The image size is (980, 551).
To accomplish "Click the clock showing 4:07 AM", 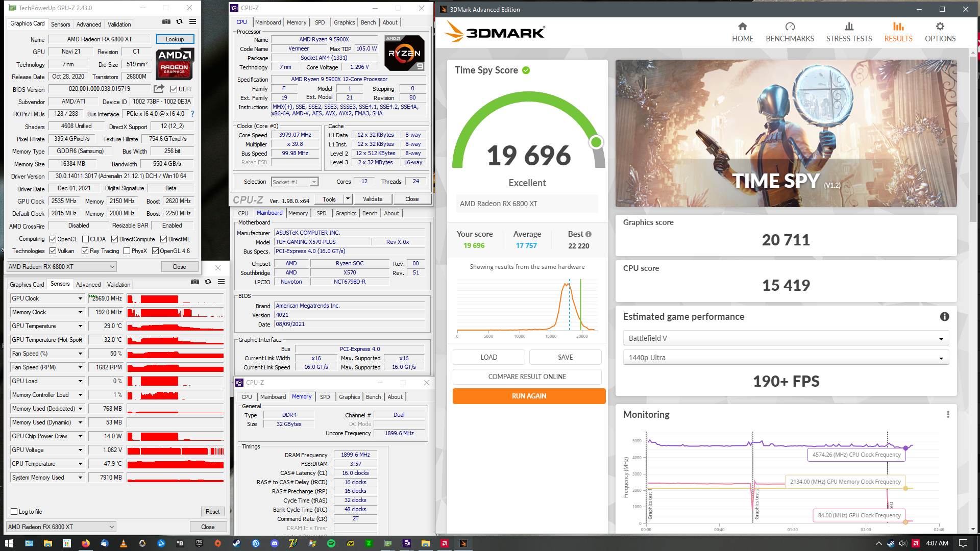I will tap(937, 543).
